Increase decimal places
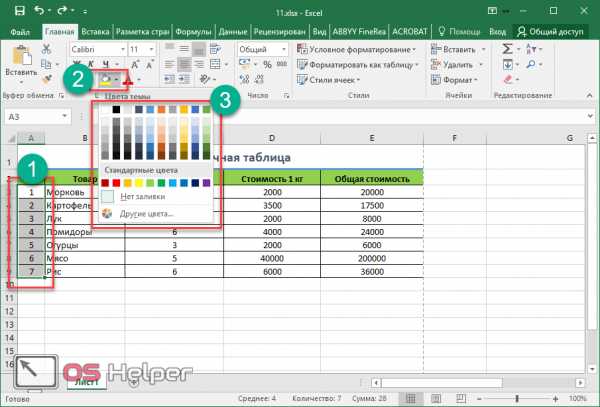 pos(244,79)
